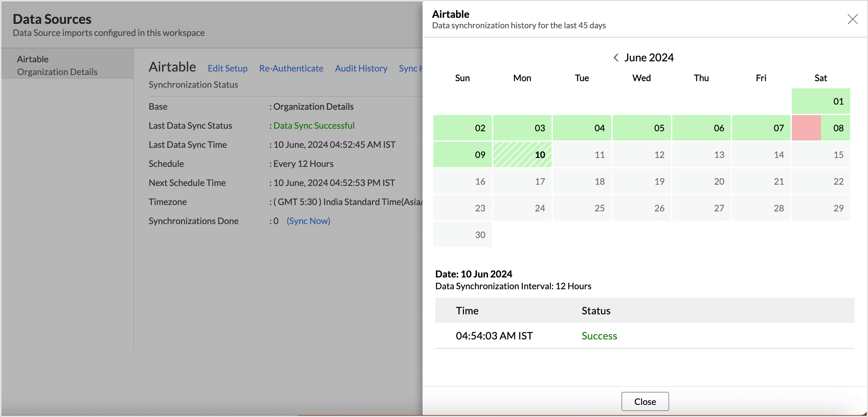
Task: Click the Last Data Sync Time value
Action: (334, 145)
